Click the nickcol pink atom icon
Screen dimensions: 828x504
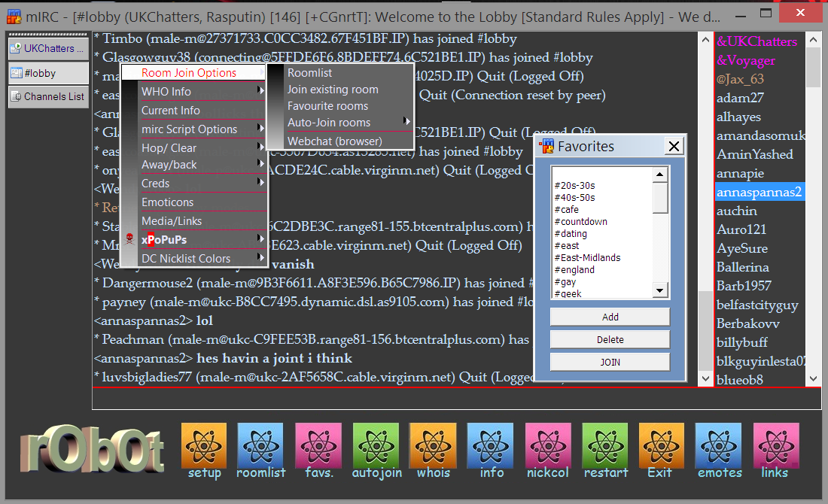point(547,445)
